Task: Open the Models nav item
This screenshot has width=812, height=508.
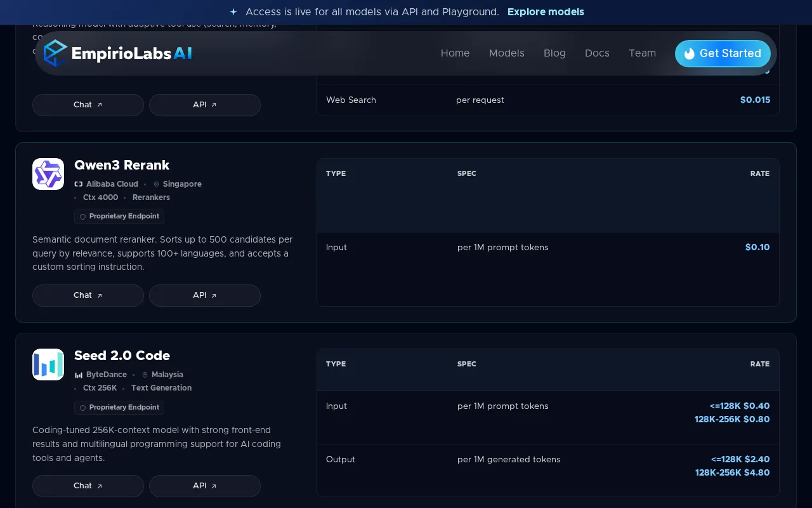Action: 506,53
